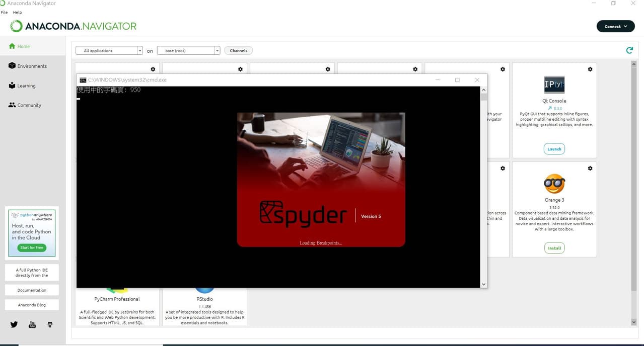Click the 'Loading Breakpoints...' status text
The image size is (644, 346).
(x=321, y=243)
